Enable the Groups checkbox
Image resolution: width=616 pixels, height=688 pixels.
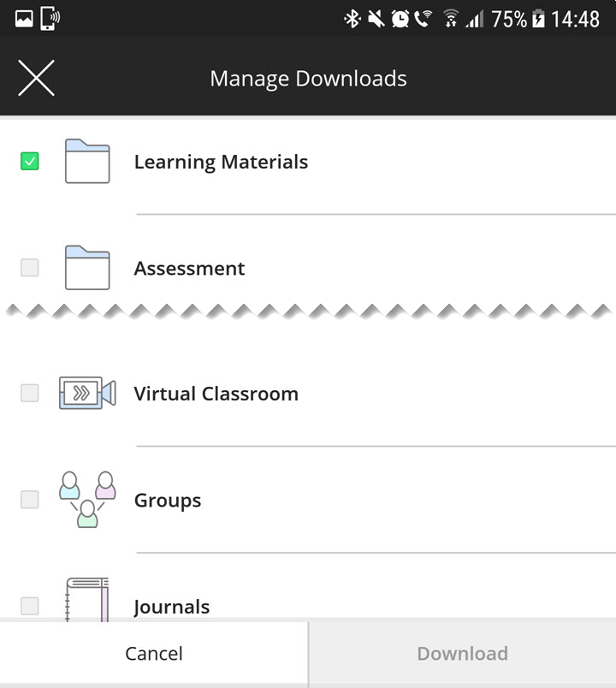28,500
